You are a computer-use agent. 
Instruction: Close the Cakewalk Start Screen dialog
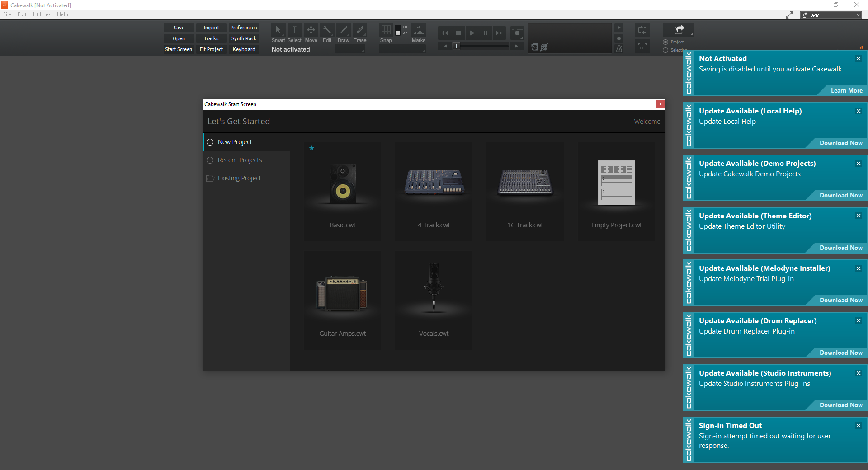click(x=660, y=104)
